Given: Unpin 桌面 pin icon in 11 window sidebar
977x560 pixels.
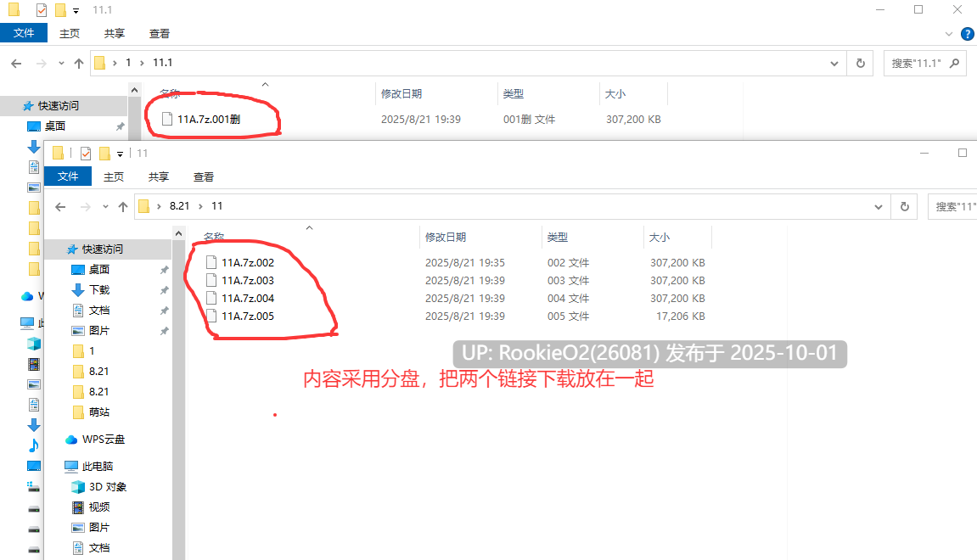Looking at the screenshot, I should click(164, 271).
